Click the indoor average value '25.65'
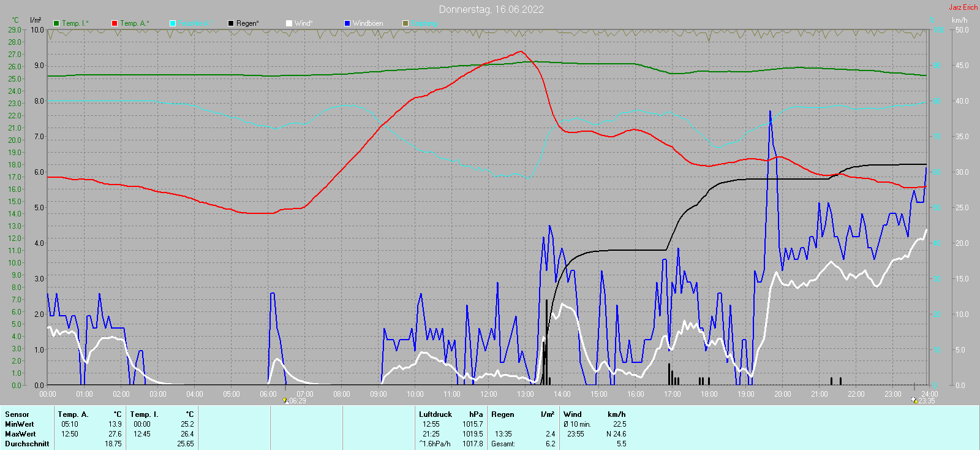980x450 pixels. (x=186, y=444)
